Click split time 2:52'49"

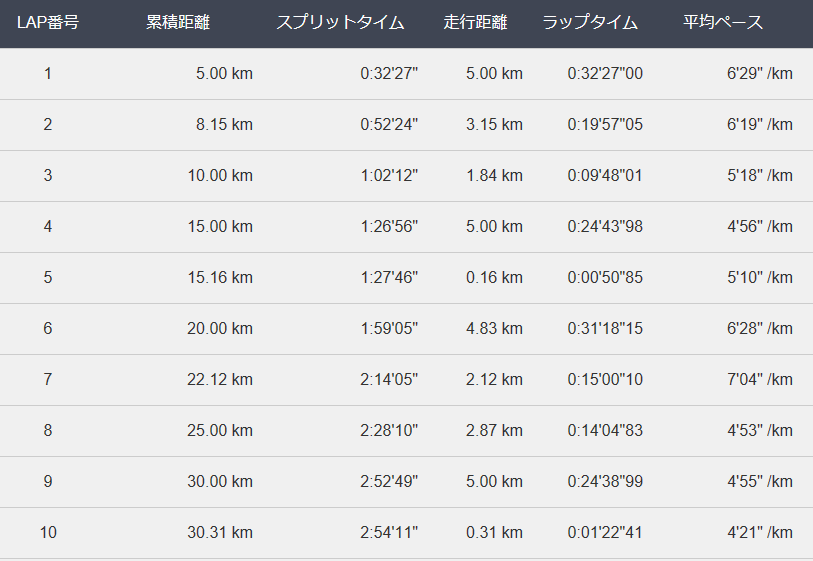click(389, 481)
